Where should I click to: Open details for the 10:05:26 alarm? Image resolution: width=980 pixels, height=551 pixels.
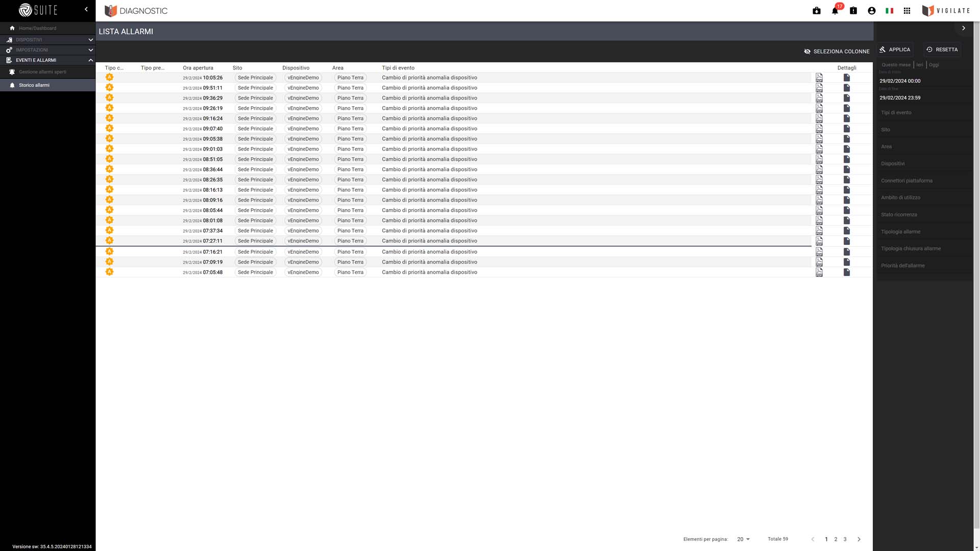pyautogui.click(x=847, y=78)
